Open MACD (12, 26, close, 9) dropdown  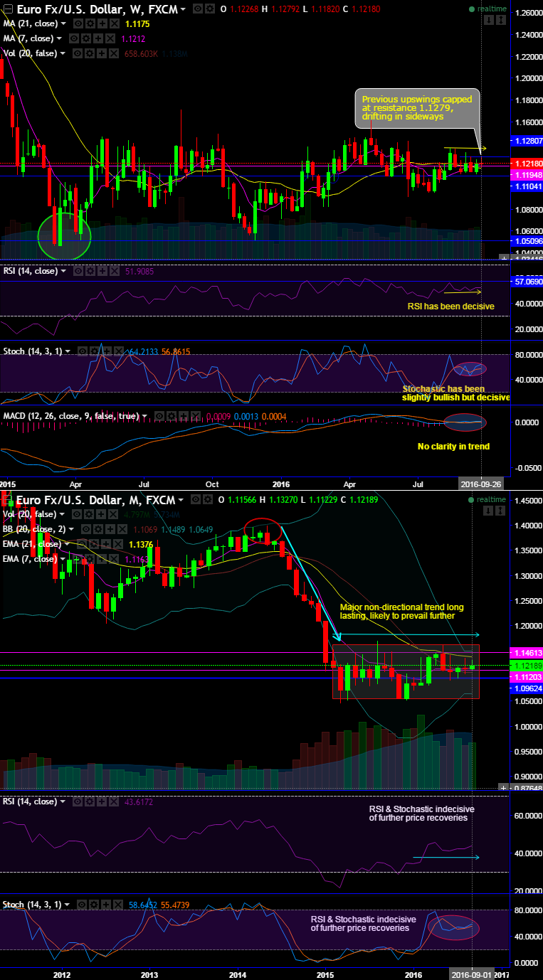click(x=144, y=417)
